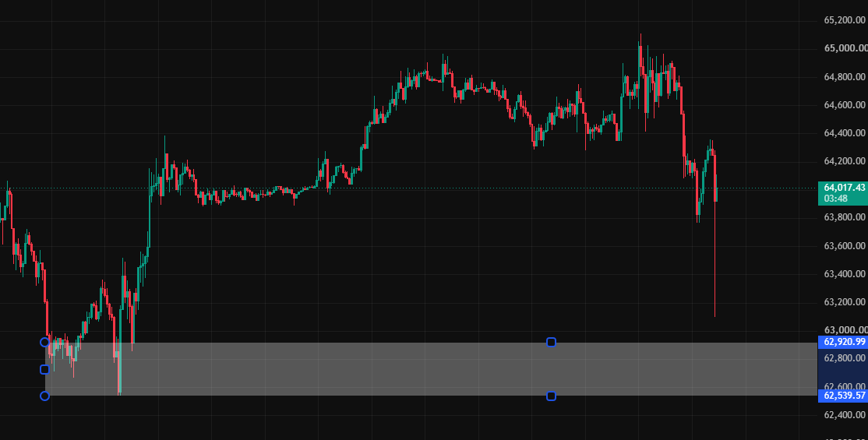Select the gray shaded rectangle zone drawing
The image size is (868, 440).
(431, 369)
